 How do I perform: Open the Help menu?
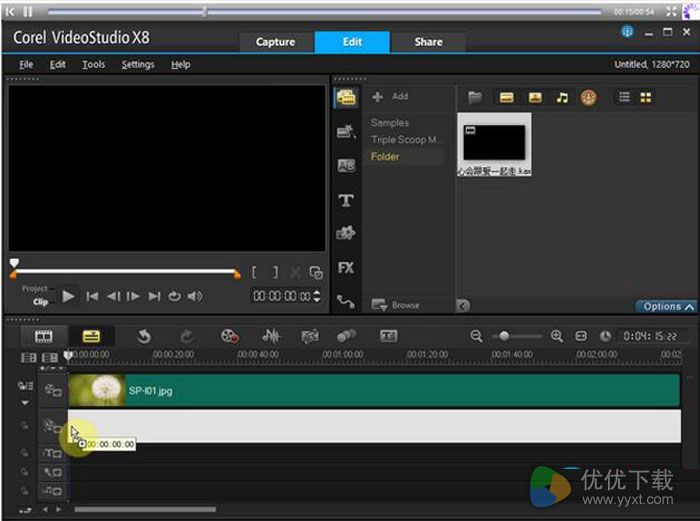(181, 65)
